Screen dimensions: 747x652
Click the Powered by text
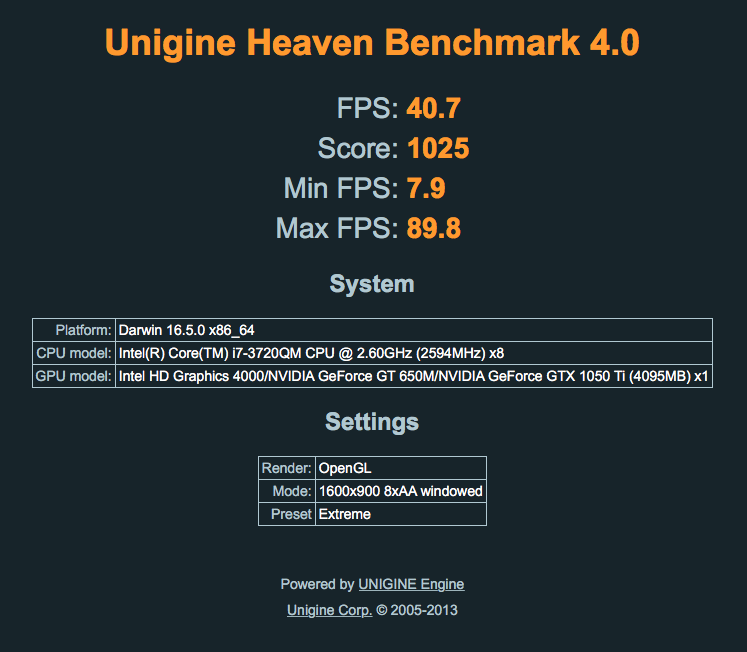click(317, 584)
